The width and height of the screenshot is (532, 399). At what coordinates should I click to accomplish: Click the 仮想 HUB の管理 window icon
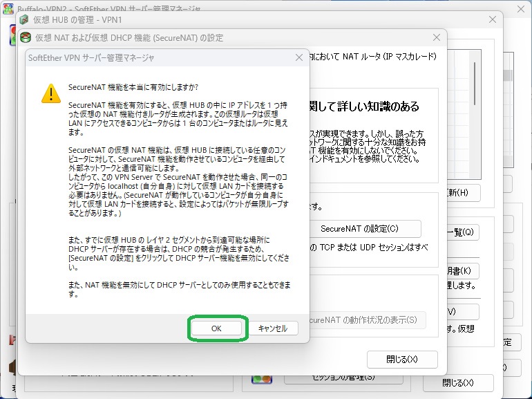23,19
